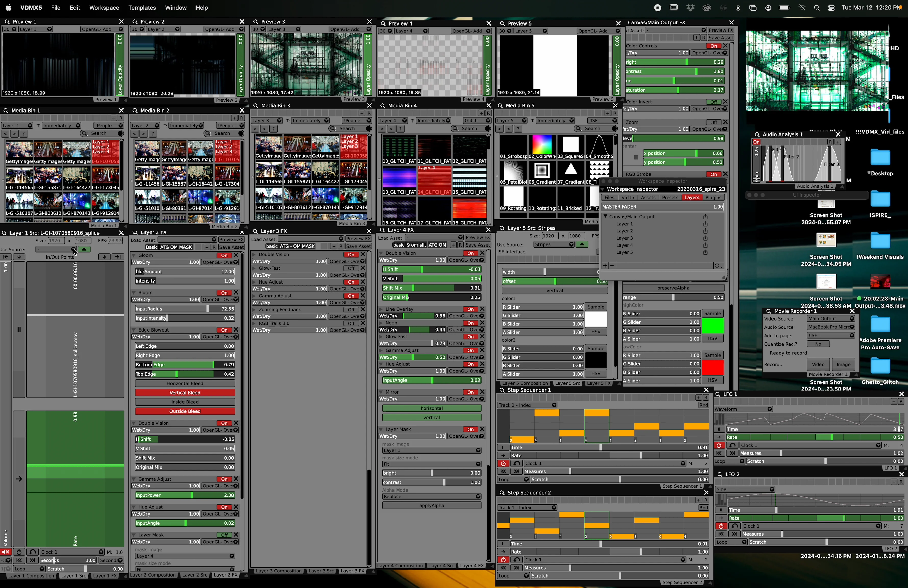The image size is (908, 588).
Task: Toggle Color Invert Off in Canvas/Main Output FX
Action: (x=714, y=102)
